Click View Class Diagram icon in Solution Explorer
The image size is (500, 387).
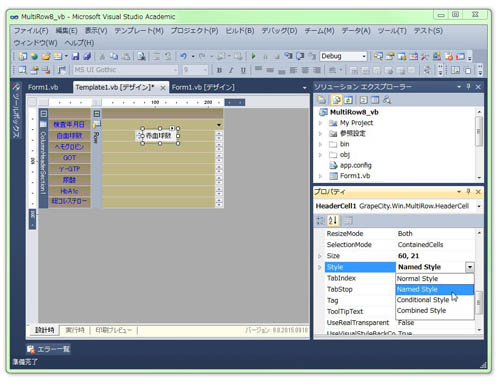387,100
